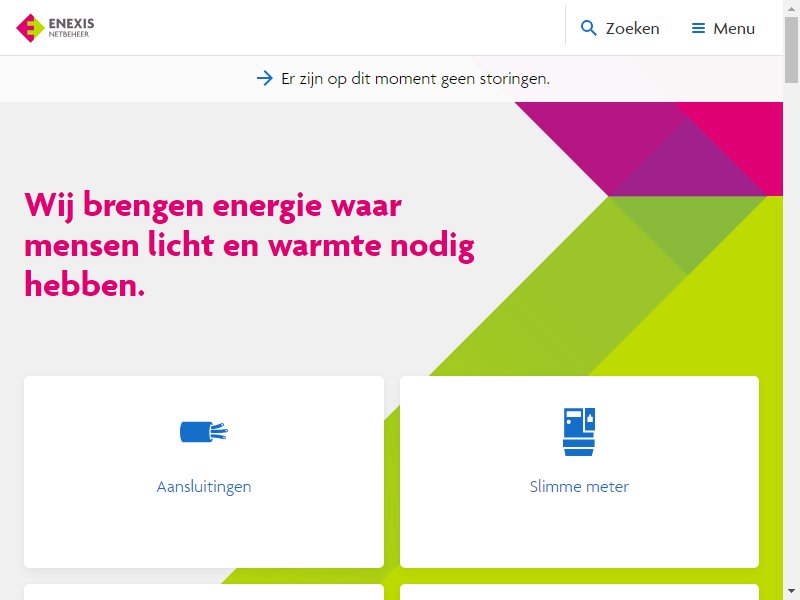Click the scrollbar down arrow
800x600 pixels.
pos(791,592)
